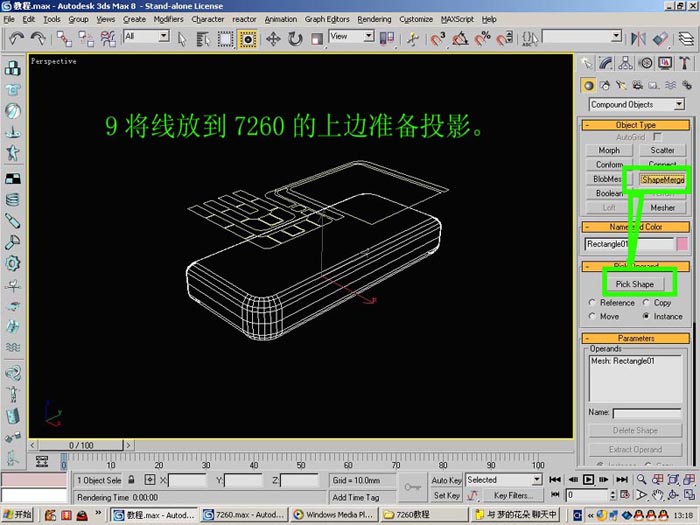
Task: Toggle the 3D Snaps magnet icon
Action: coord(438,39)
